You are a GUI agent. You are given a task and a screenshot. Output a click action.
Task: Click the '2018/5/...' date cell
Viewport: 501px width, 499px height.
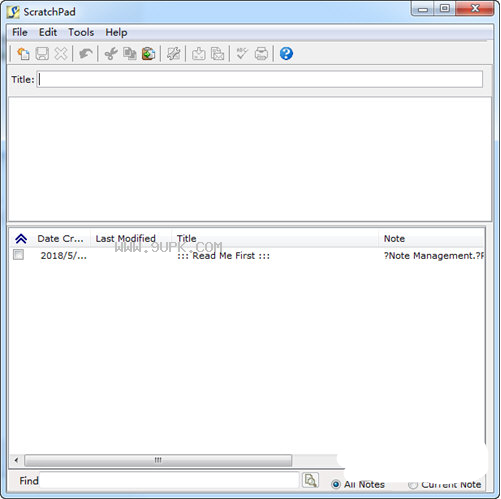pyautogui.click(x=64, y=256)
